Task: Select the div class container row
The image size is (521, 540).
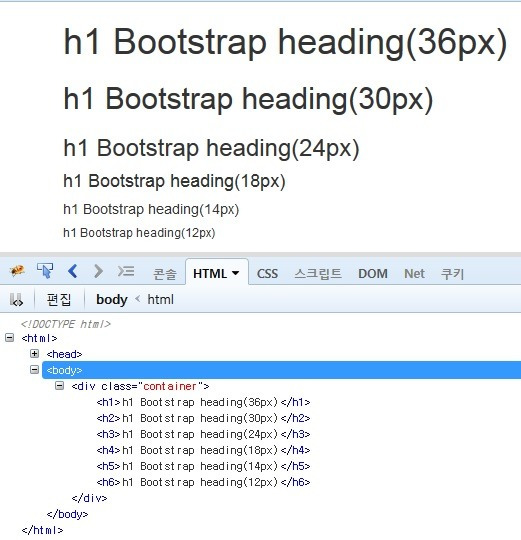Action: click(x=140, y=386)
